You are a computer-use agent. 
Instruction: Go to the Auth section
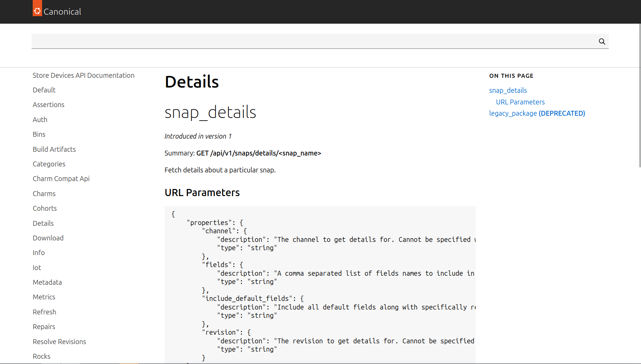click(40, 120)
